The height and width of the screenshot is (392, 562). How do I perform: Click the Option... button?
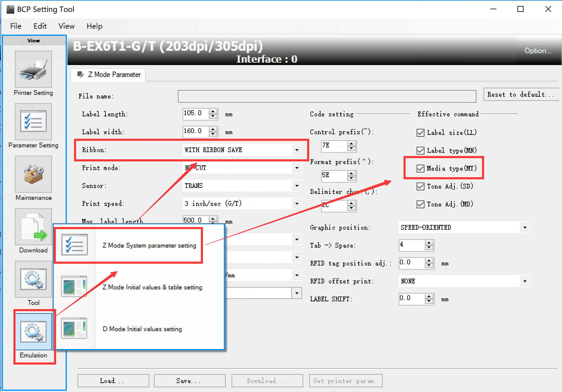[x=538, y=51]
